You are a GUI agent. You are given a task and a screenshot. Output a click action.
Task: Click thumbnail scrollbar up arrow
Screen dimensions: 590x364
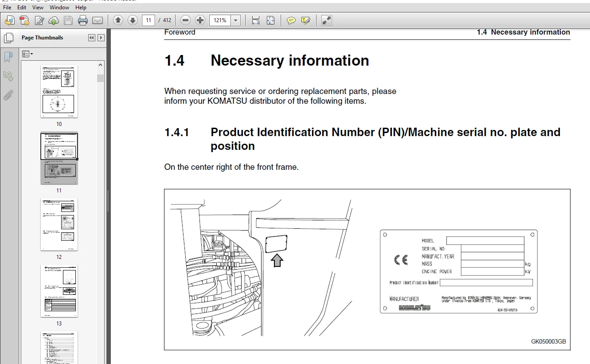pos(101,65)
